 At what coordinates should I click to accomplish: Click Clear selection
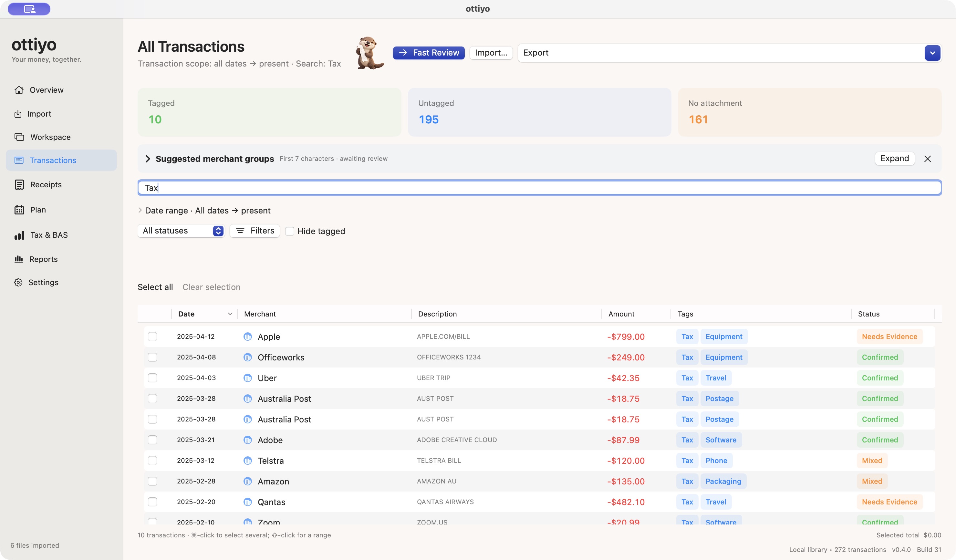[x=211, y=287]
